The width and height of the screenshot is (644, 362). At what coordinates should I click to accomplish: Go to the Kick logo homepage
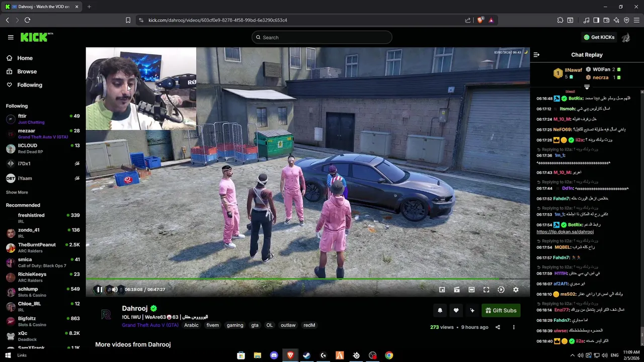[36, 37]
